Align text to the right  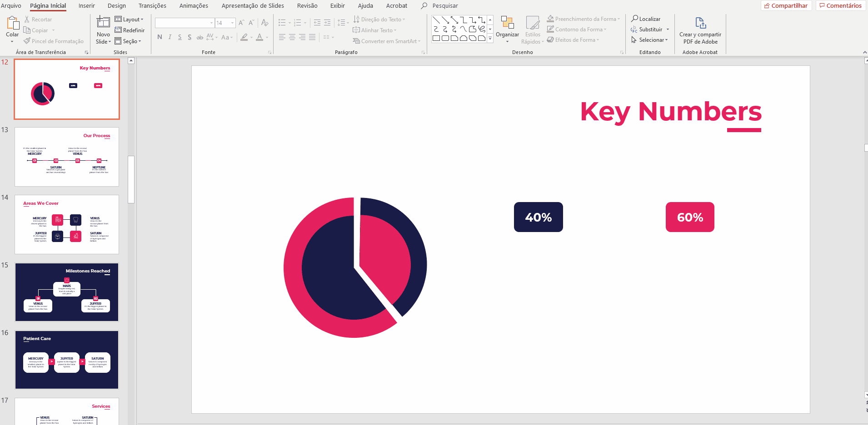pos(302,37)
